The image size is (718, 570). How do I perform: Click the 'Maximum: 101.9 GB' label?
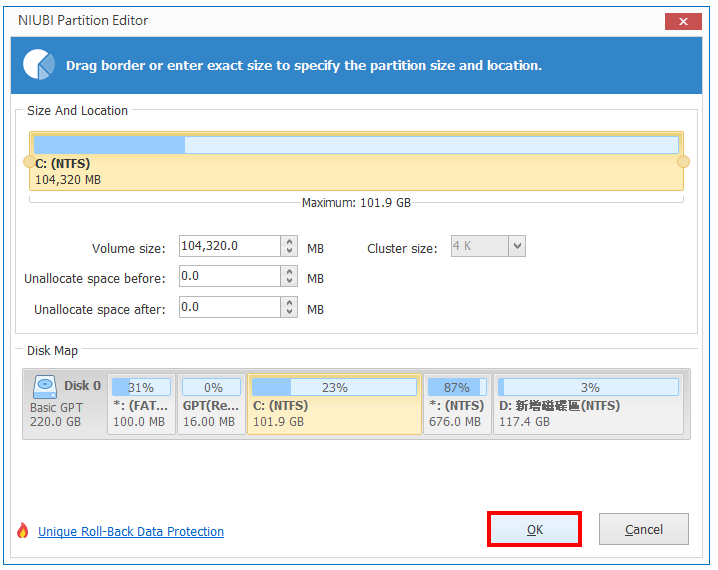point(356,203)
